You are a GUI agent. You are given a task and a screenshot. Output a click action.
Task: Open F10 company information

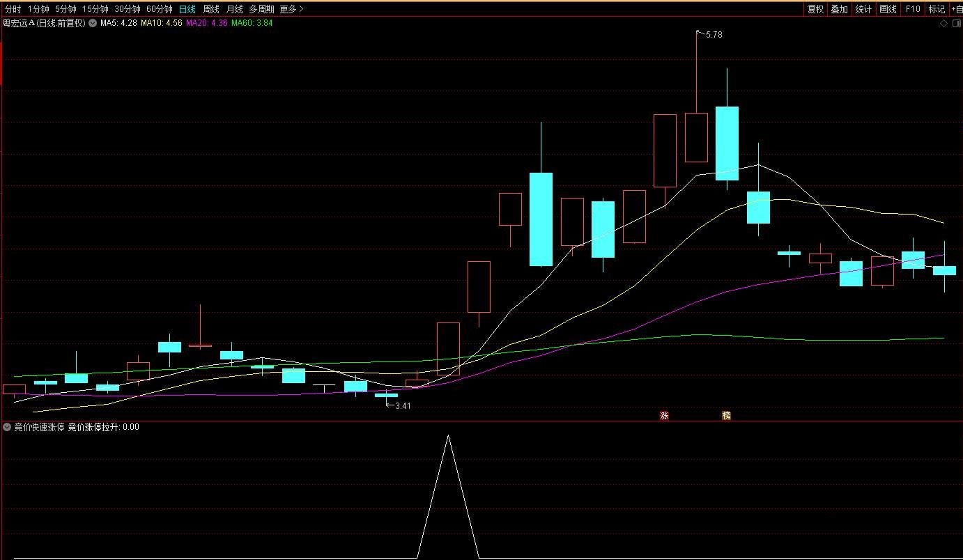912,9
